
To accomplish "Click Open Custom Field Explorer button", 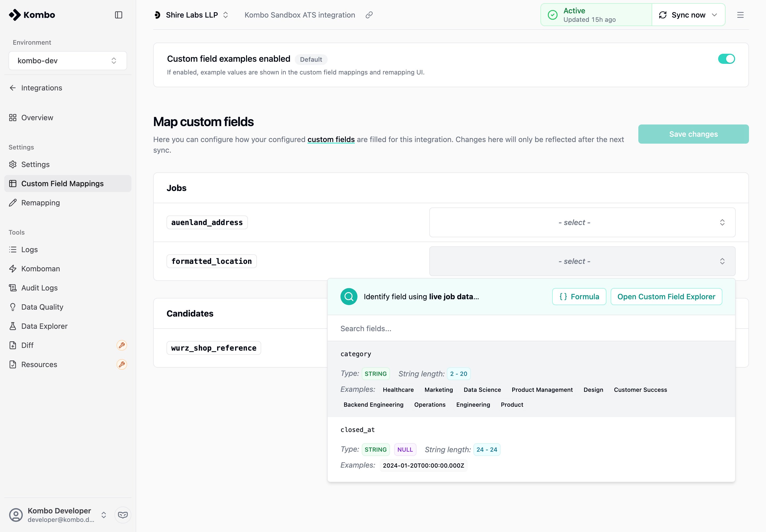I will [666, 297].
